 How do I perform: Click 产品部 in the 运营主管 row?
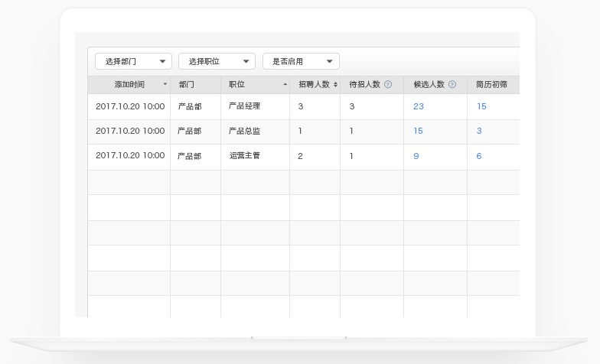click(x=190, y=156)
